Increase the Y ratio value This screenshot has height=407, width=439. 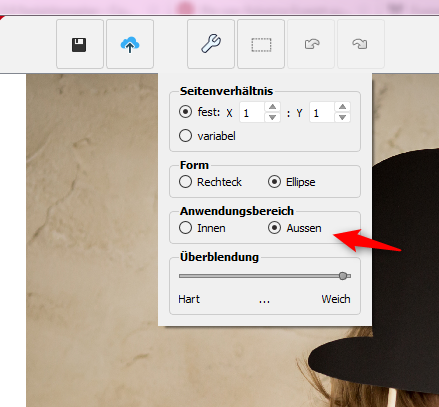(342, 107)
